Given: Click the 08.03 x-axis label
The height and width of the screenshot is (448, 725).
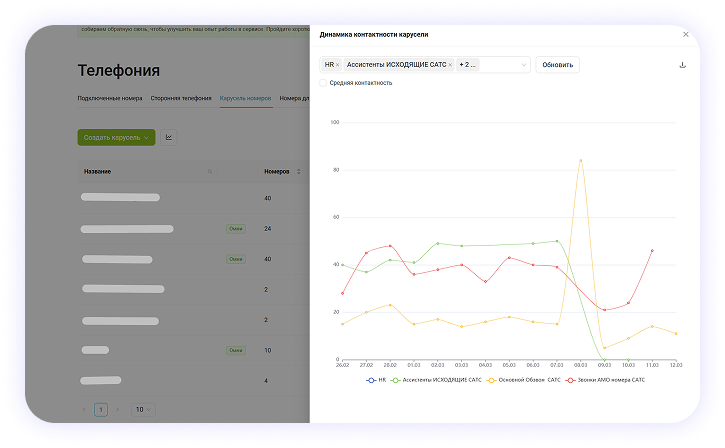Looking at the screenshot, I should point(581,365).
